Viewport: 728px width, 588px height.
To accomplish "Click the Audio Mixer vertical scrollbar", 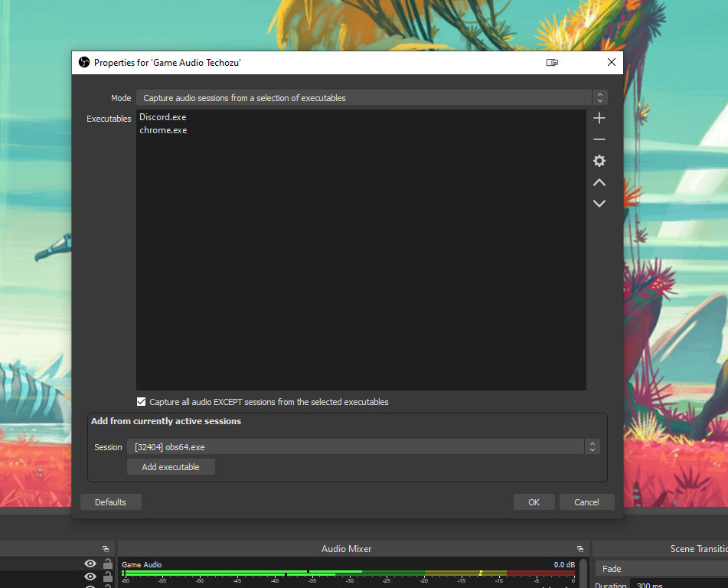I will (583, 573).
